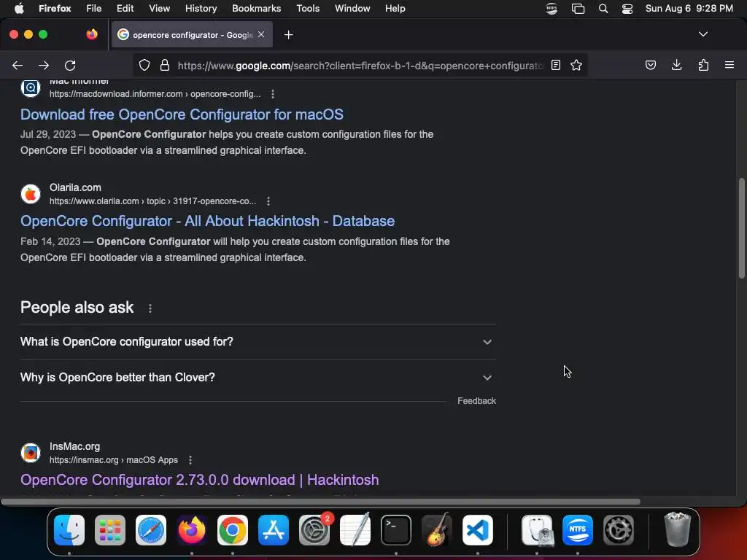Open Spotlight search in menu bar
The image size is (747, 560).
pyautogui.click(x=603, y=9)
